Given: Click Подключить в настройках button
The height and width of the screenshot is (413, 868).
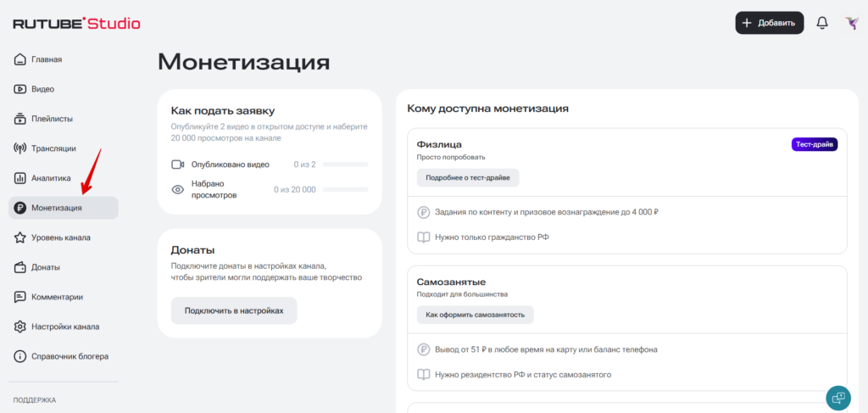Looking at the screenshot, I should point(234,310).
